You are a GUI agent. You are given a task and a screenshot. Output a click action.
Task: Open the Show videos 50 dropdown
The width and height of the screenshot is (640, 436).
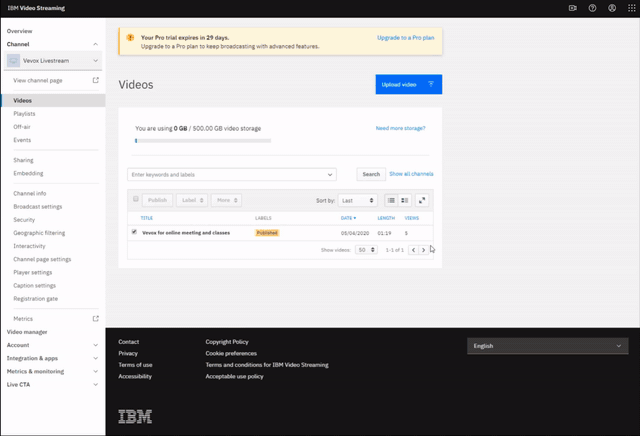tap(366, 250)
